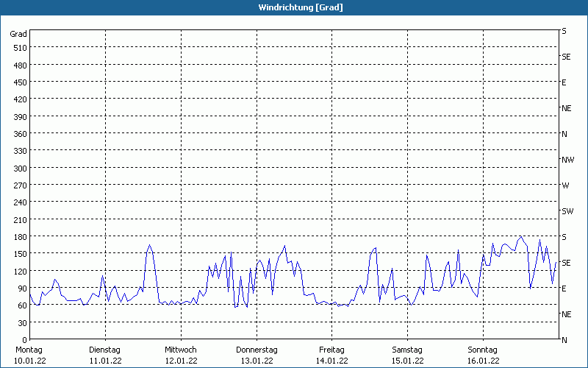This screenshot has height=368, width=588.
Task: Select the Dienstag day label
Action: pos(104,350)
